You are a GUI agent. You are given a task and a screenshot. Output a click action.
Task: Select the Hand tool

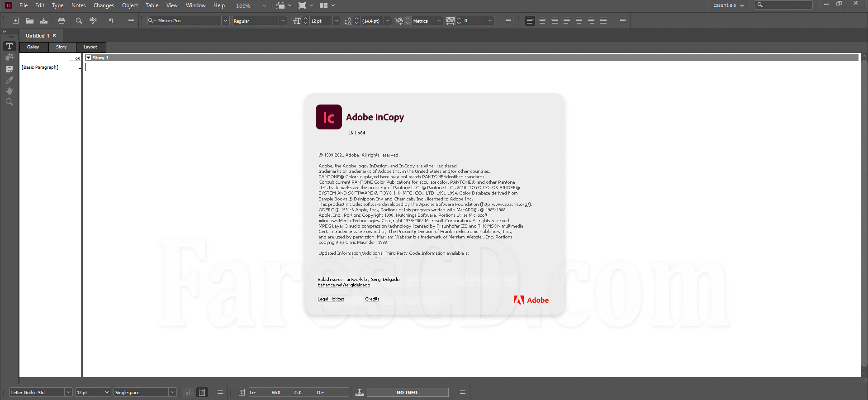[9, 91]
